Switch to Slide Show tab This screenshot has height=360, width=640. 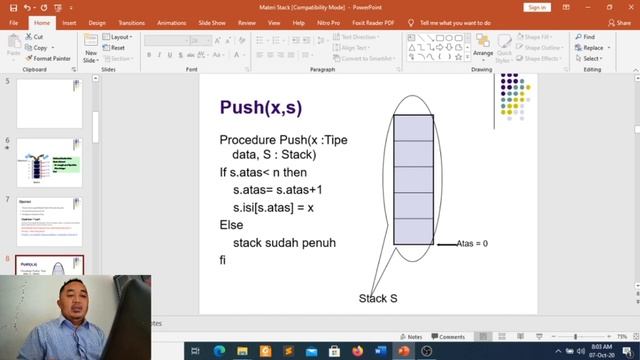[212, 23]
